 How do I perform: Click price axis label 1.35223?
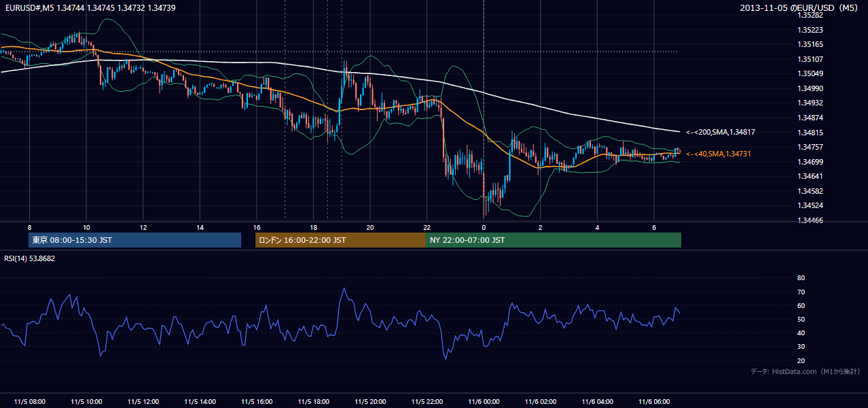810,30
